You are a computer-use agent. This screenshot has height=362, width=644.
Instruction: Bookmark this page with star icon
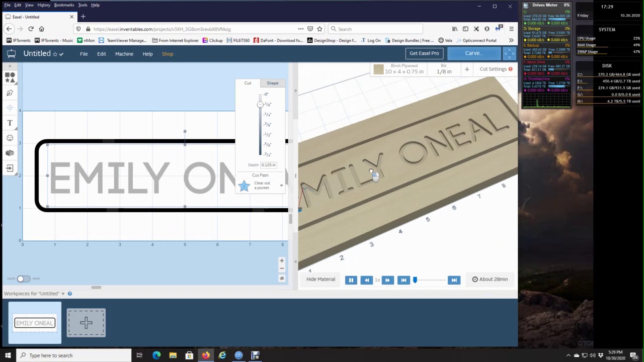tap(319, 29)
